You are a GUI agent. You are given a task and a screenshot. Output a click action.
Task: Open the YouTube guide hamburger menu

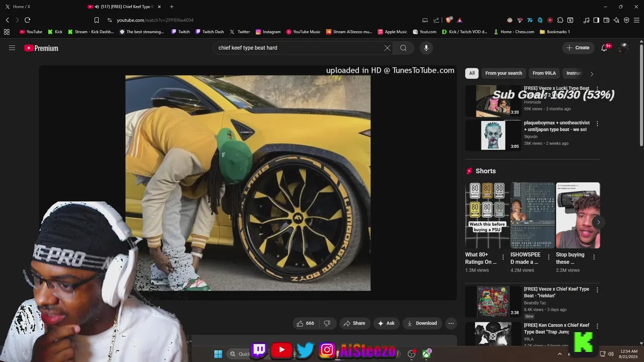point(12,48)
